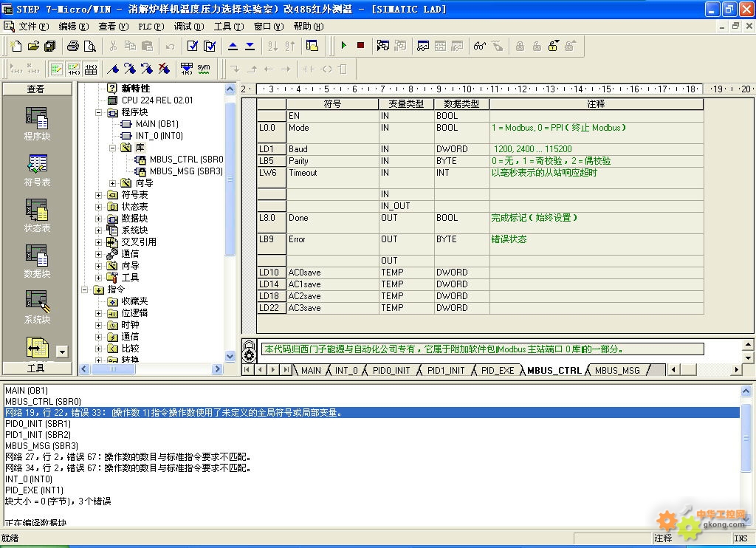Click the 符号 column header
Screen dimensions: 756x548
point(332,103)
